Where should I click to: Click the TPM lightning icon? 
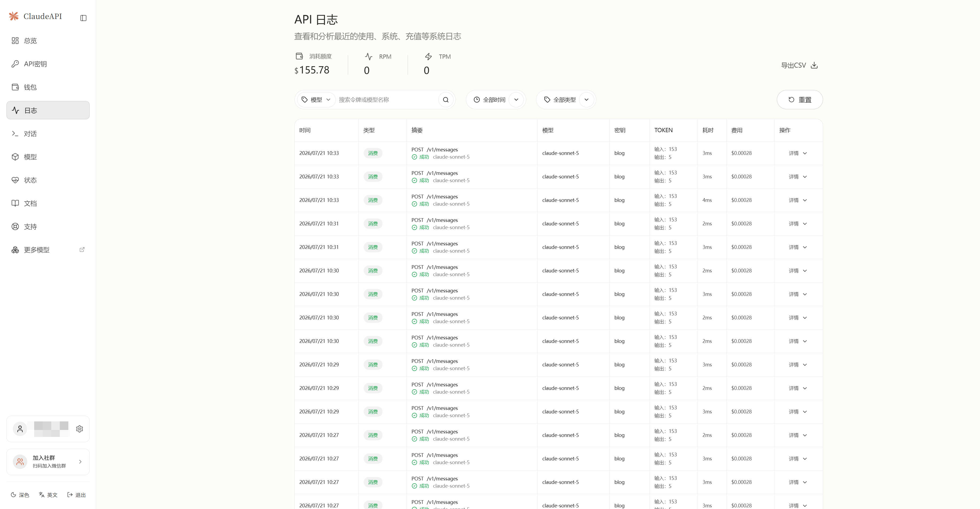[428, 57]
